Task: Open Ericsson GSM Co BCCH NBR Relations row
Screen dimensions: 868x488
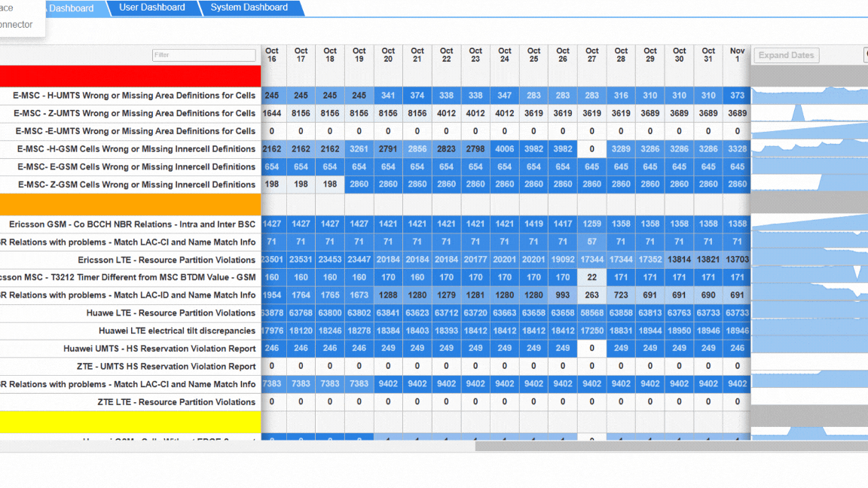Action: click(x=133, y=224)
